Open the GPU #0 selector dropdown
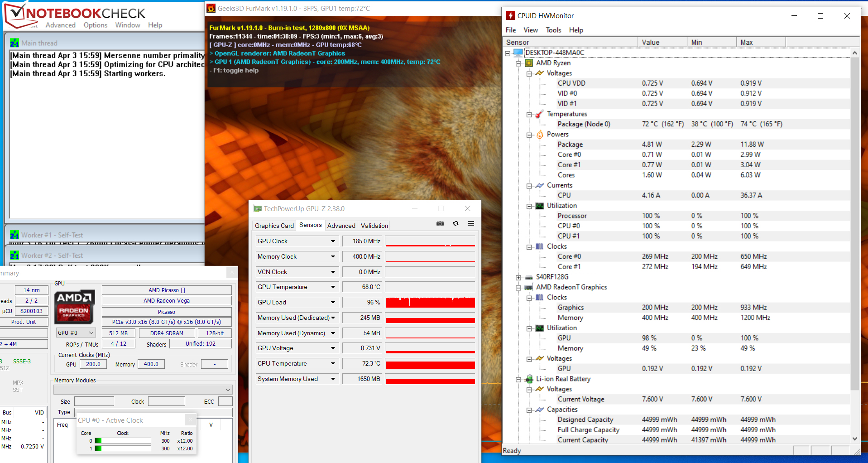The height and width of the screenshot is (463, 868). pyautogui.click(x=76, y=333)
